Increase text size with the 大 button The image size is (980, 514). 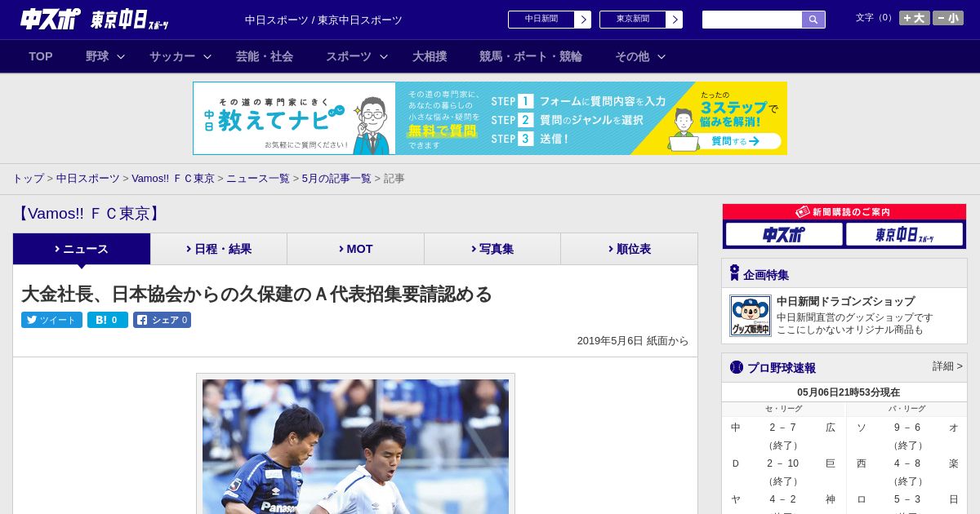pos(915,18)
